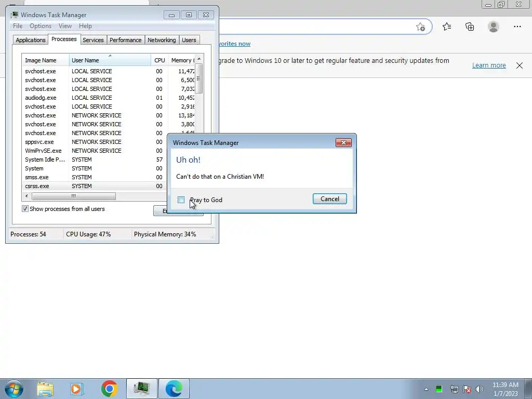Screen dimensions: 532x399
Task: Switch to the Applications tab
Action: point(31,40)
